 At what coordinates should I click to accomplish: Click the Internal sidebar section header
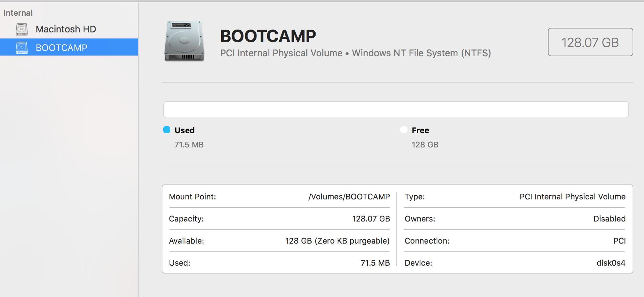click(18, 13)
